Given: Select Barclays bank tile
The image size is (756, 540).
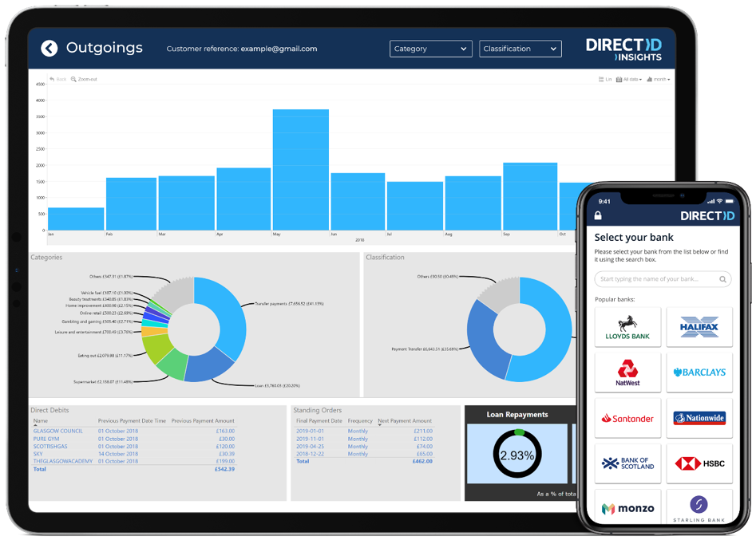Looking at the screenshot, I should [699, 372].
